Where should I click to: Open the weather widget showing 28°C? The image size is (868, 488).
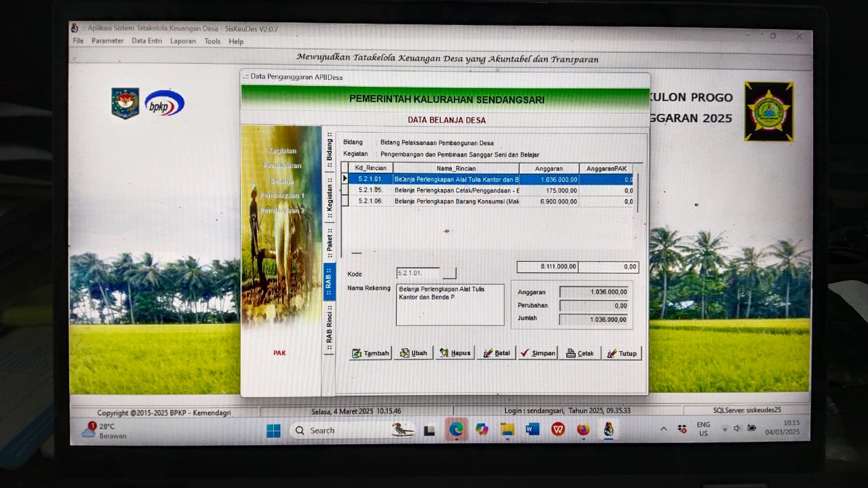(104, 431)
